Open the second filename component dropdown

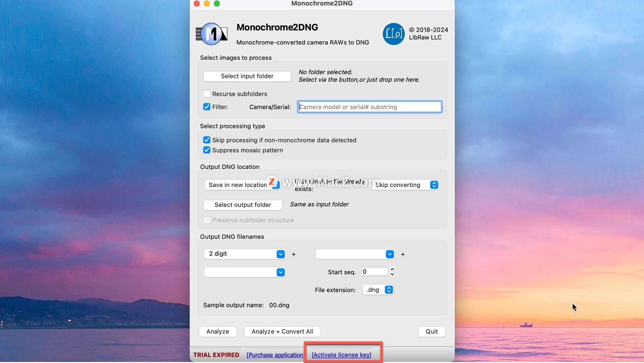[355, 254]
